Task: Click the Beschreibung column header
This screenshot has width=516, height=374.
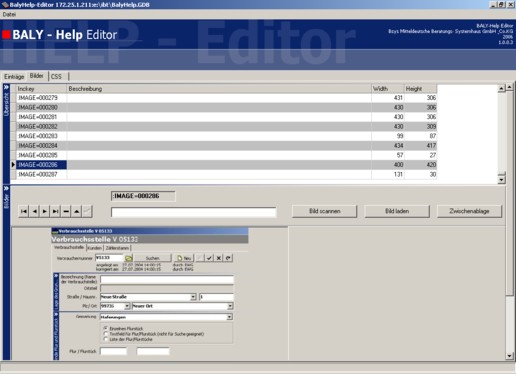Action: click(219, 89)
